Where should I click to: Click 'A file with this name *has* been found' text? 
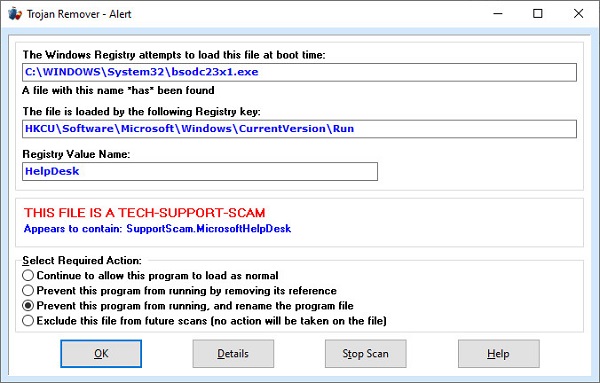coord(118,91)
